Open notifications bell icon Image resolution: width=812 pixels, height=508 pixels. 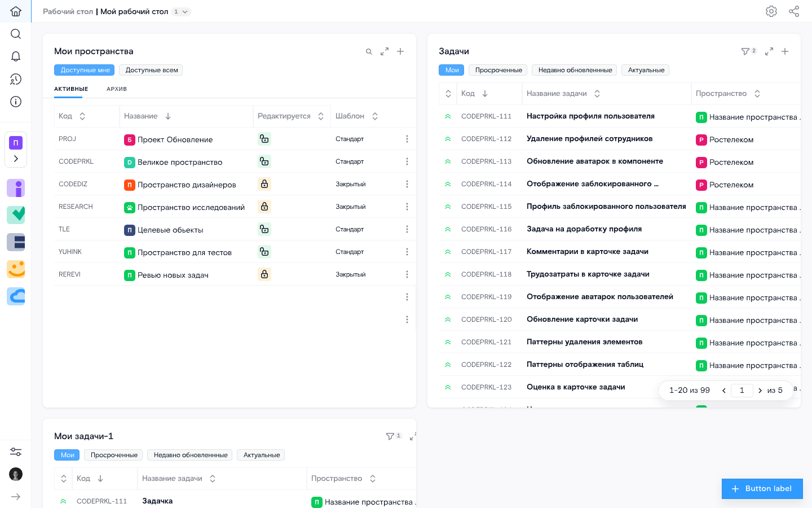pyautogui.click(x=16, y=56)
